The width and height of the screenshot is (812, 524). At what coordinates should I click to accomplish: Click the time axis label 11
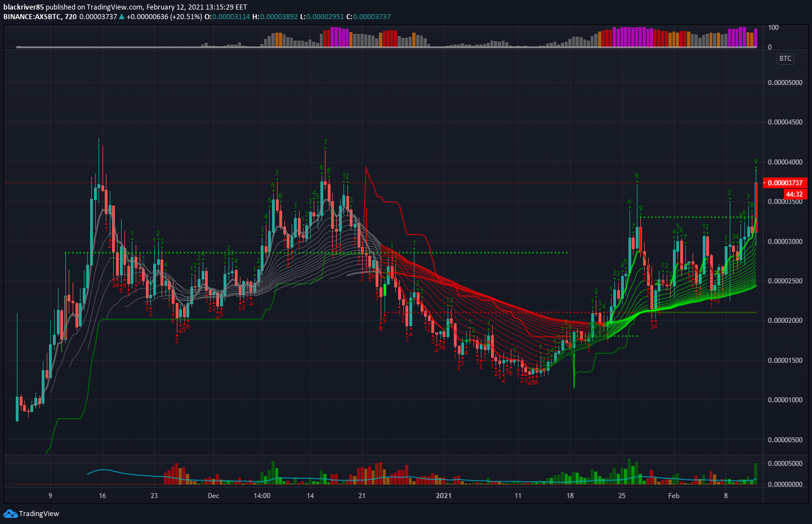point(518,496)
